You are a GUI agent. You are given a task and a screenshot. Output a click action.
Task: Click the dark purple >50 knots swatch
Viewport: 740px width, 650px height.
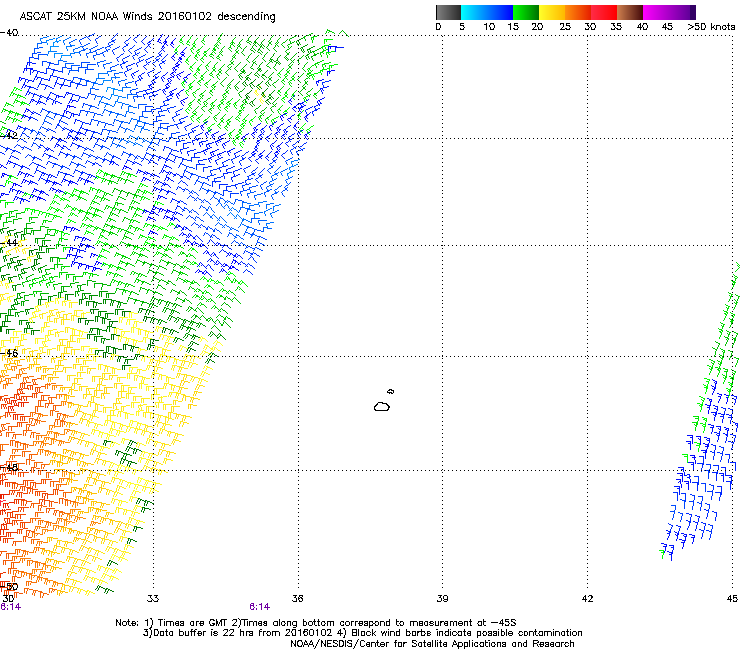[x=693, y=12]
